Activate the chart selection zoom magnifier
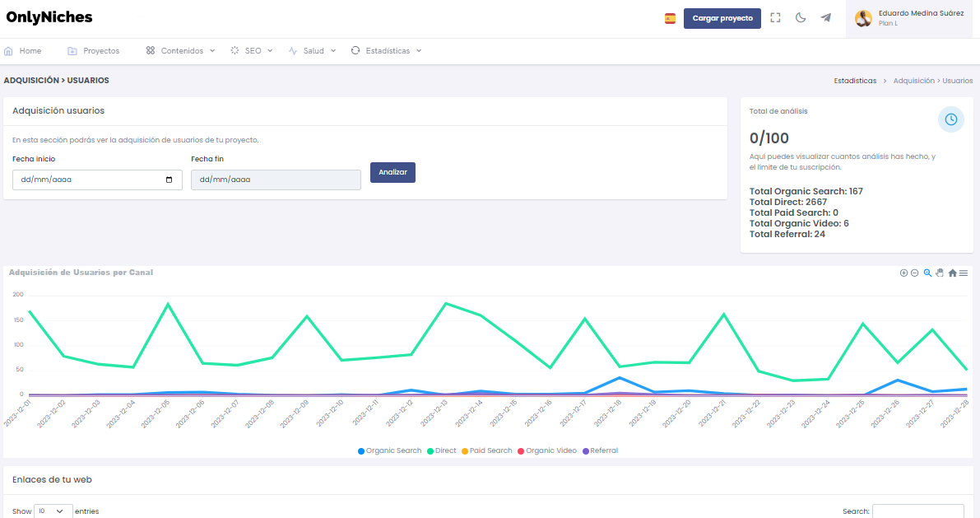 (927, 273)
